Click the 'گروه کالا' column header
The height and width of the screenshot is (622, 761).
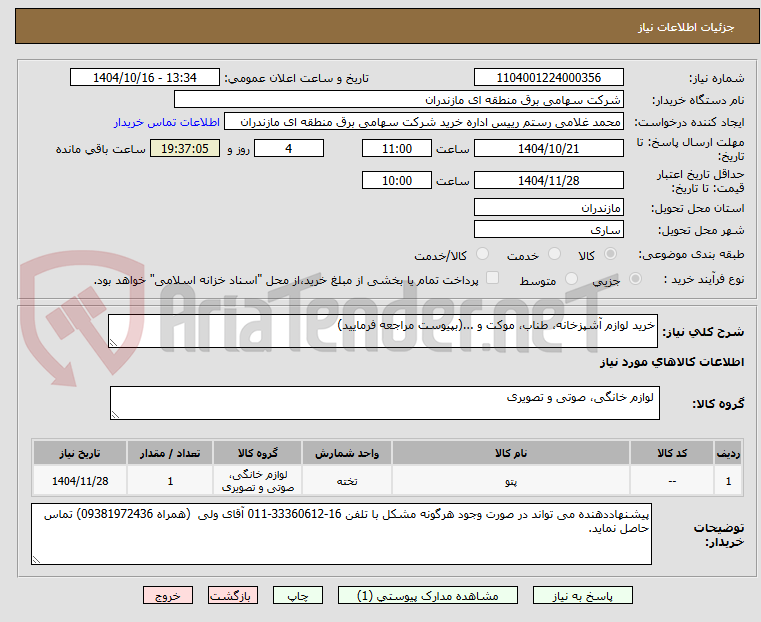click(x=257, y=453)
